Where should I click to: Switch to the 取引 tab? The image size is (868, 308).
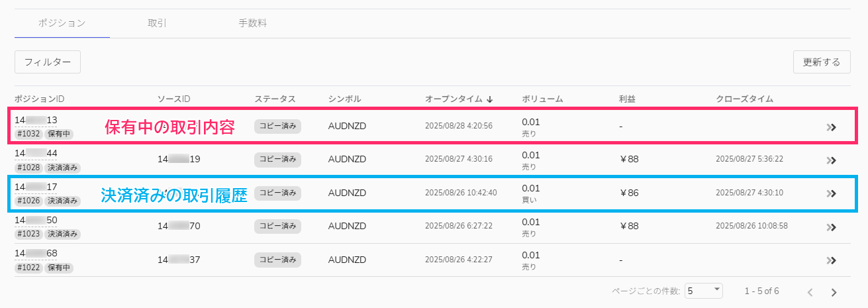click(157, 23)
